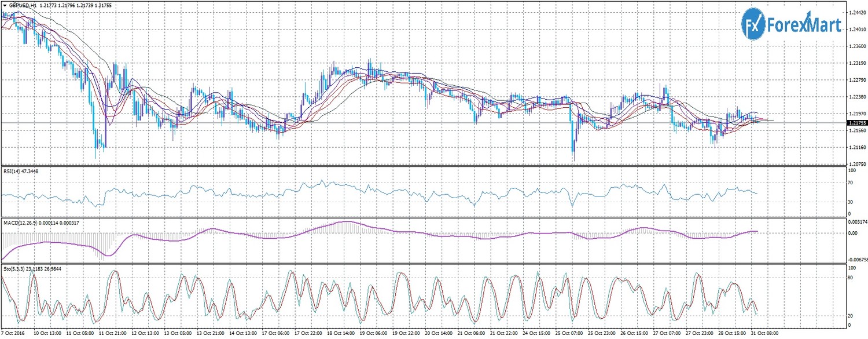Click the GBPUSD,H1 chart title label
868x339 pixels.
(x=22, y=5)
